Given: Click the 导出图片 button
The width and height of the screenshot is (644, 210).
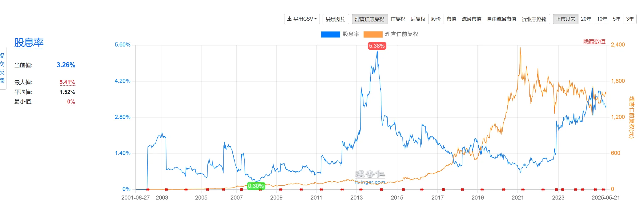Looking at the screenshot, I should [x=336, y=19].
